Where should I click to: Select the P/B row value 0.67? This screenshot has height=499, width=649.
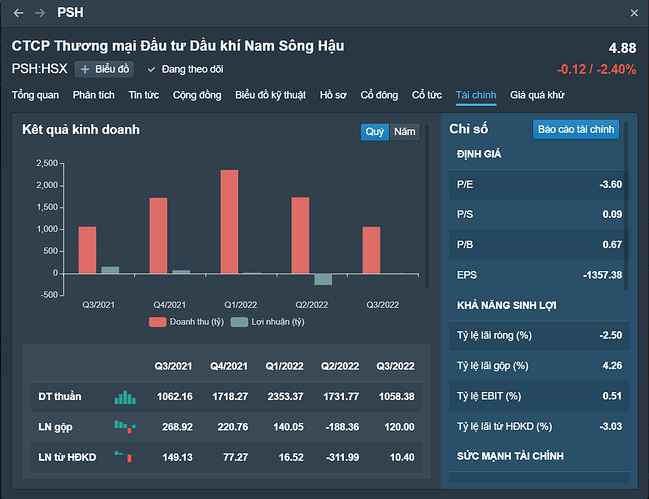[612, 245]
